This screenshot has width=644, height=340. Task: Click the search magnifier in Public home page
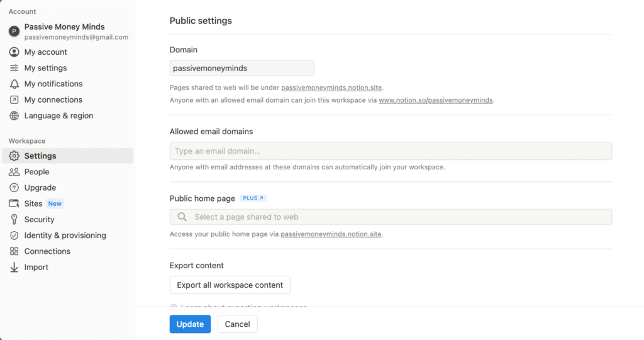(x=182, y=217)
